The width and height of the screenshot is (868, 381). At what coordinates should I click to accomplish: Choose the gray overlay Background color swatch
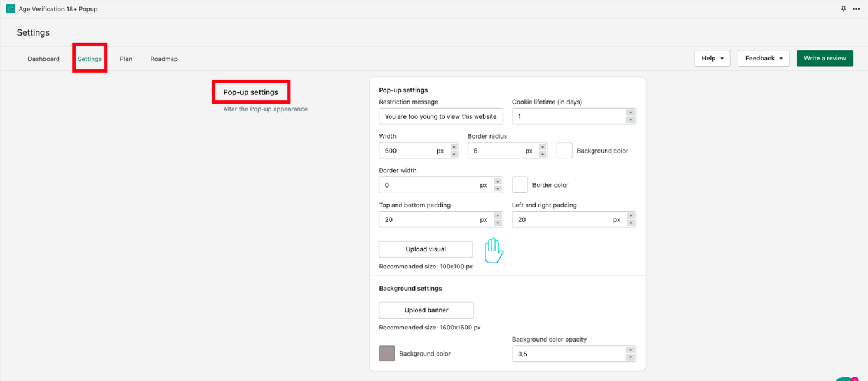coord(387,354)
